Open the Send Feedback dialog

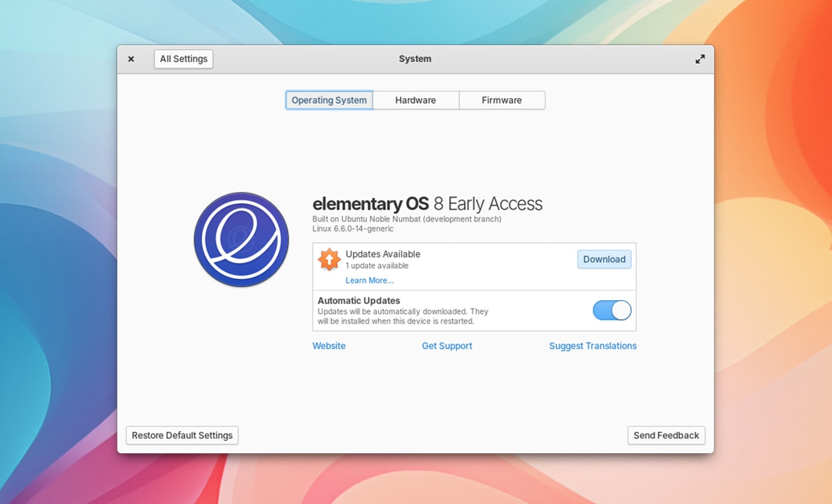(x=666, y=435)
